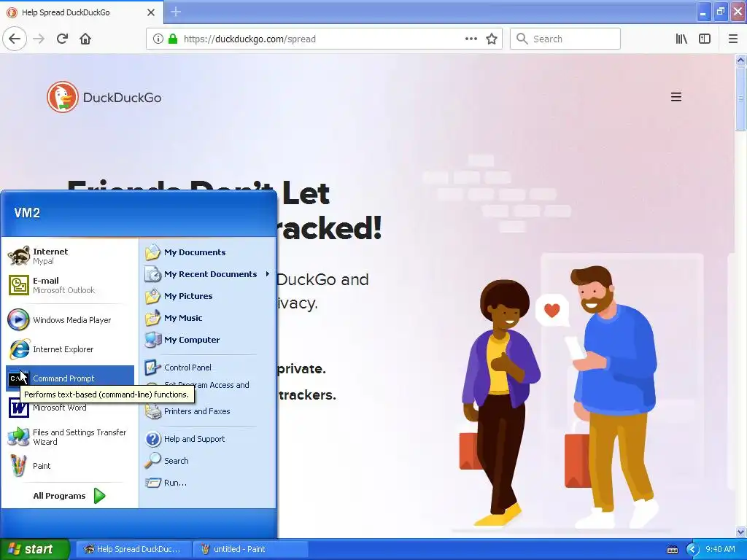
Task: Click the forward navigation arrow
Action: click(x=39, y=39)
